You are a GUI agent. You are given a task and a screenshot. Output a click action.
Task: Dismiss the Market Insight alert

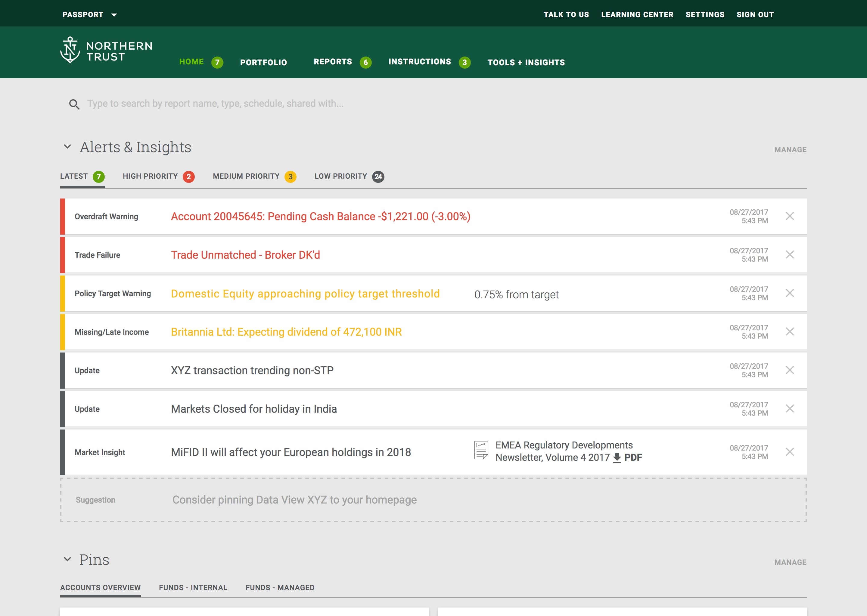790,452
